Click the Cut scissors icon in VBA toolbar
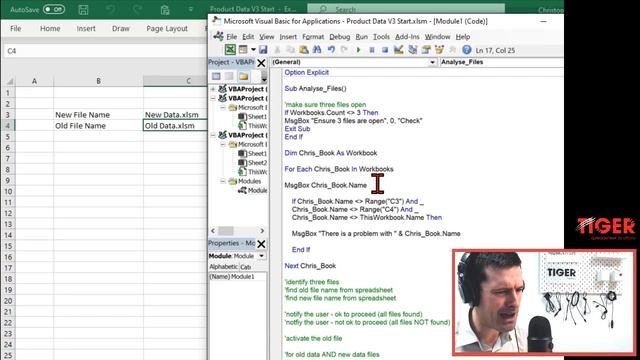The width and height of the screenshot is (640, 360). click(x=278, y=50)
